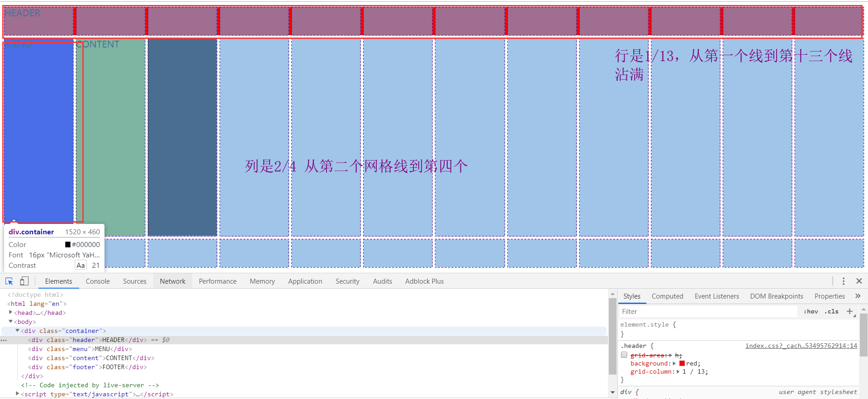Open the Application tab
868x399 pixels.
tap(305, 281)
